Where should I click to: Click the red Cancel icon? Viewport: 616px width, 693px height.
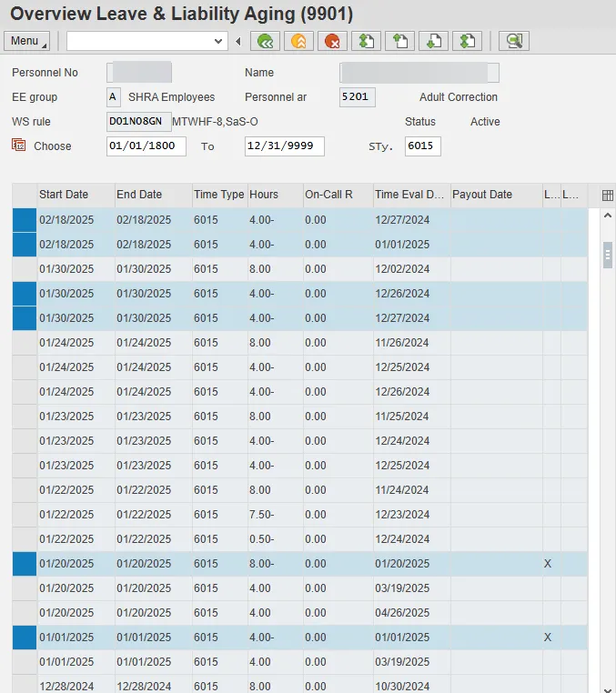click(x=332, y=41)
